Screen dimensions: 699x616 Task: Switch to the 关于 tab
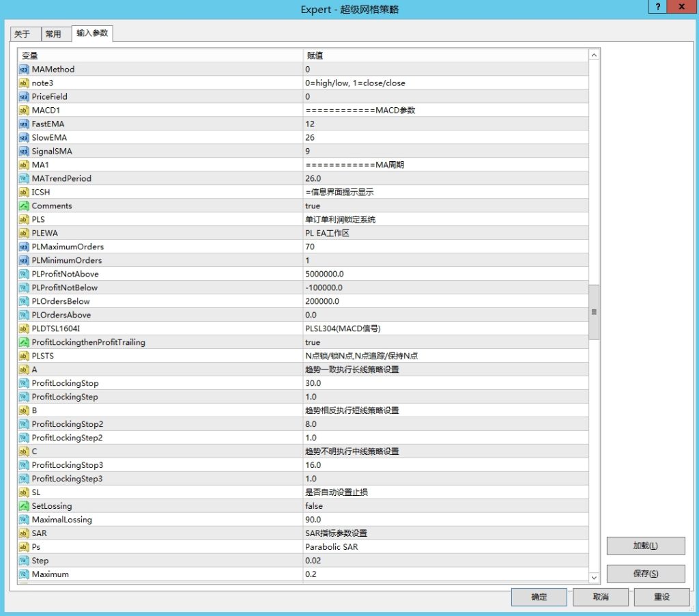coord(23,34)
